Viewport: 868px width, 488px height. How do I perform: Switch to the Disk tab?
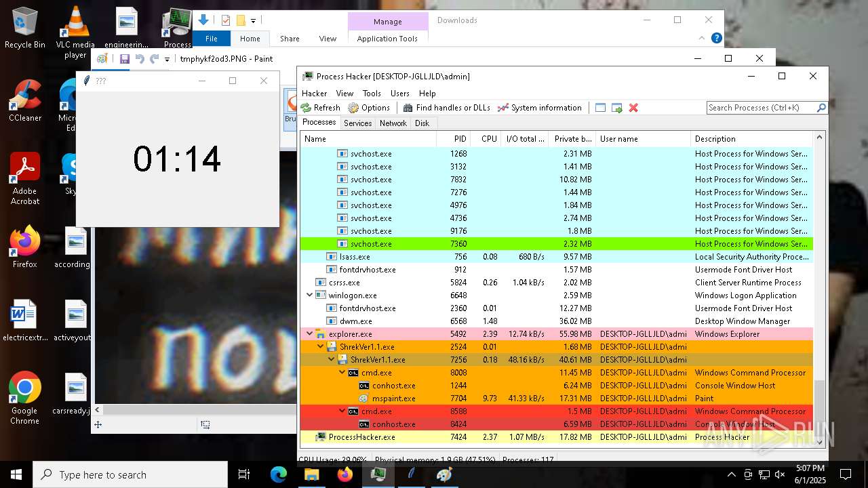coord(422,123)
